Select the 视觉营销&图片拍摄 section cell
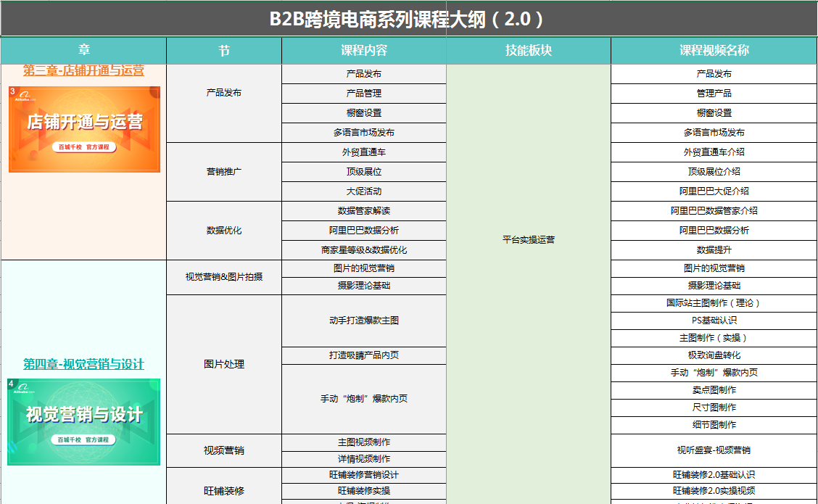Screen dimensions: 818x504 click(224, 277)
